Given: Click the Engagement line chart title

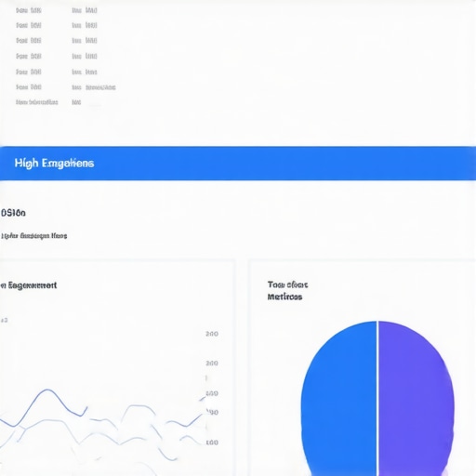Looking at the screenshot, I should coord(28,285).
